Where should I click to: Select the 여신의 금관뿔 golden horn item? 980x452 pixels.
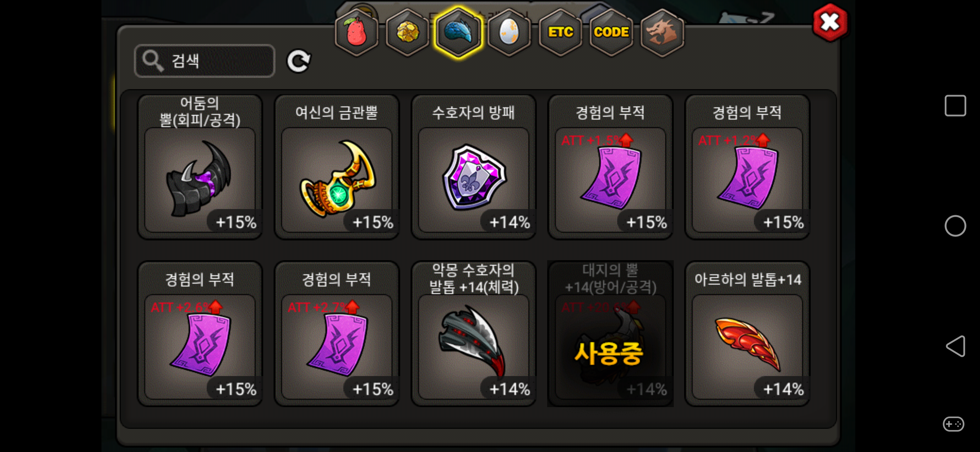pyautogui.click(x=337, y=167)
